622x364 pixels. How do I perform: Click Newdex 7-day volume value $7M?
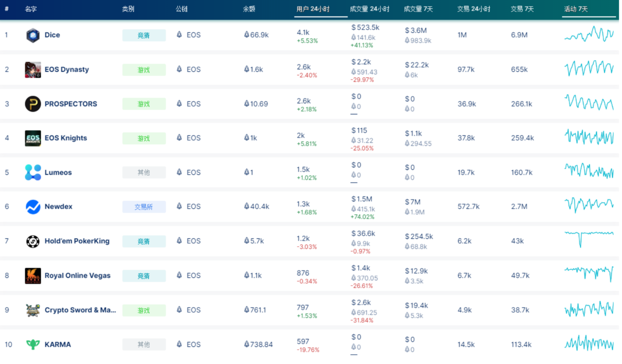pyautogui.click(x=413, y=202)
